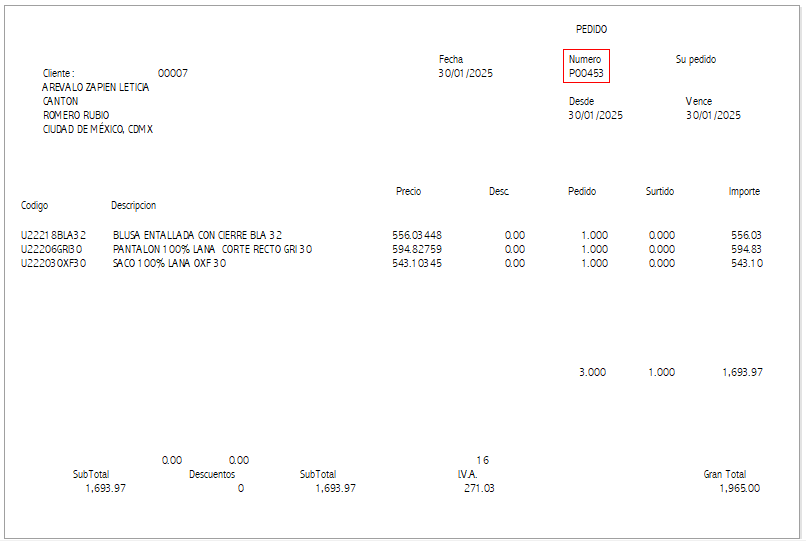Select ordered quantity 1.000 in SACO row
This screenshot has height=544, width=806.
595,263
